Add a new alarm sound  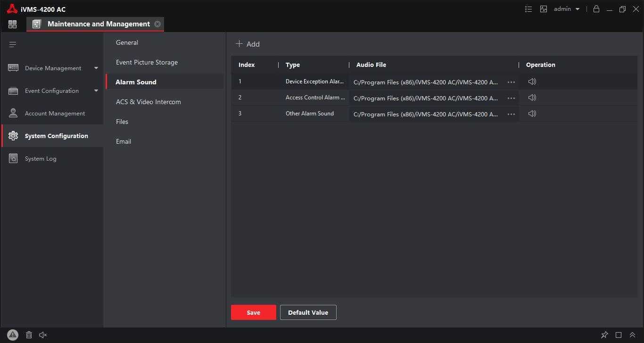click(x=248, y=44)
